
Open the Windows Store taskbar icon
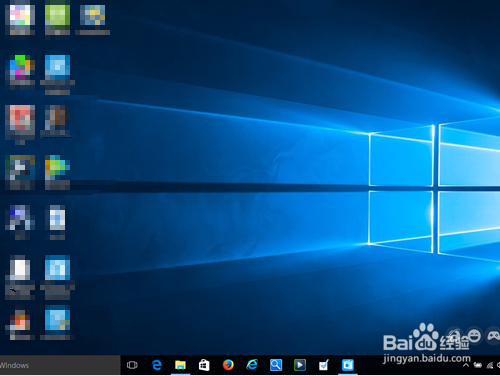[204, 365]
